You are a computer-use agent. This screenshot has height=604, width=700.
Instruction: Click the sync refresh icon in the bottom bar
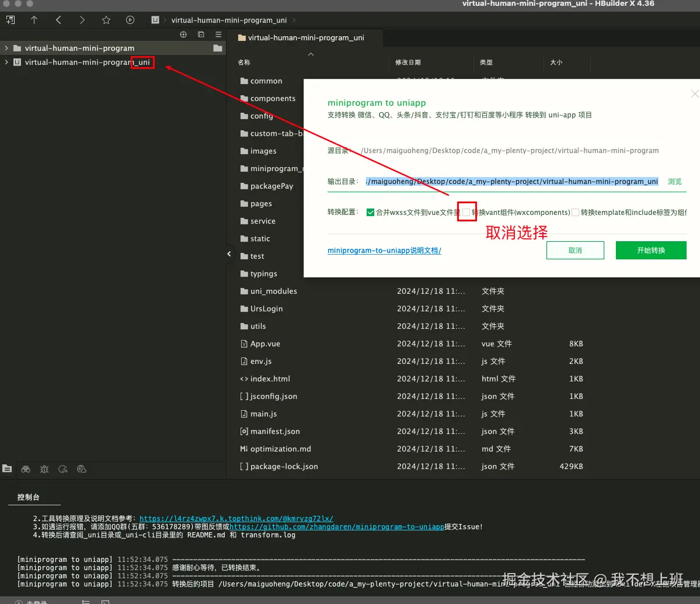pyautogui.click(x=63, y=468)
